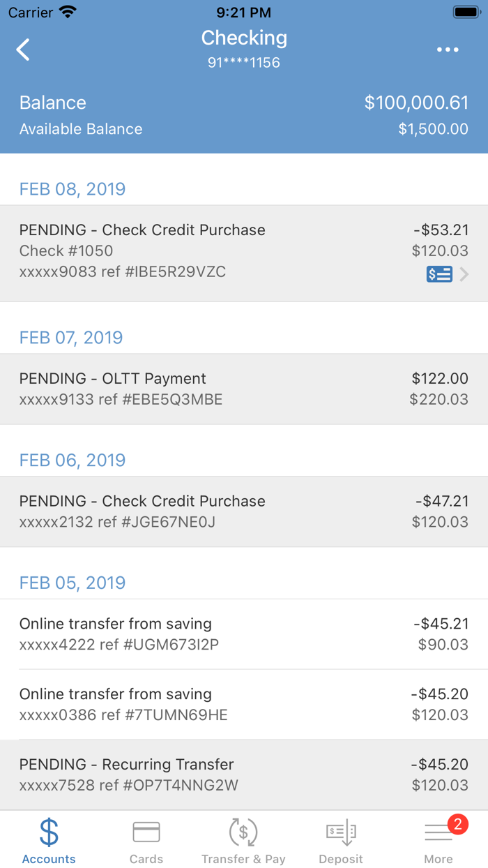Tap the back arrow to leave Checking account
Viewport: 488px width, 868px height.
tap(22, 49)
